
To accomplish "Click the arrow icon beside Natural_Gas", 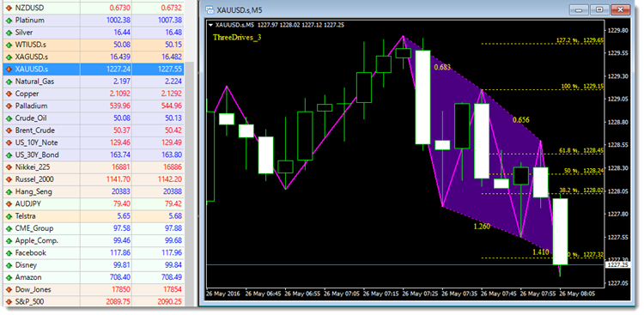I will (9, 82).
